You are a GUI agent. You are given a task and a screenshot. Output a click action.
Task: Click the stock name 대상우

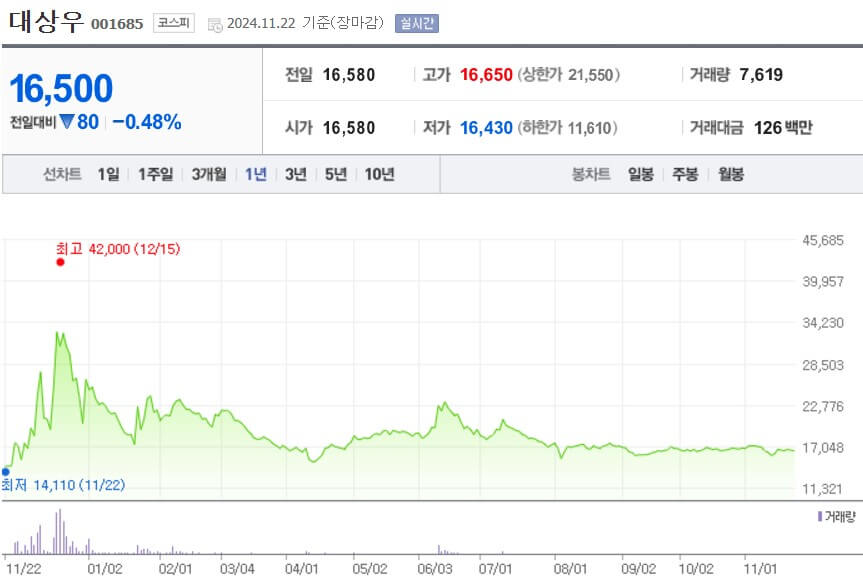point(46,21)
